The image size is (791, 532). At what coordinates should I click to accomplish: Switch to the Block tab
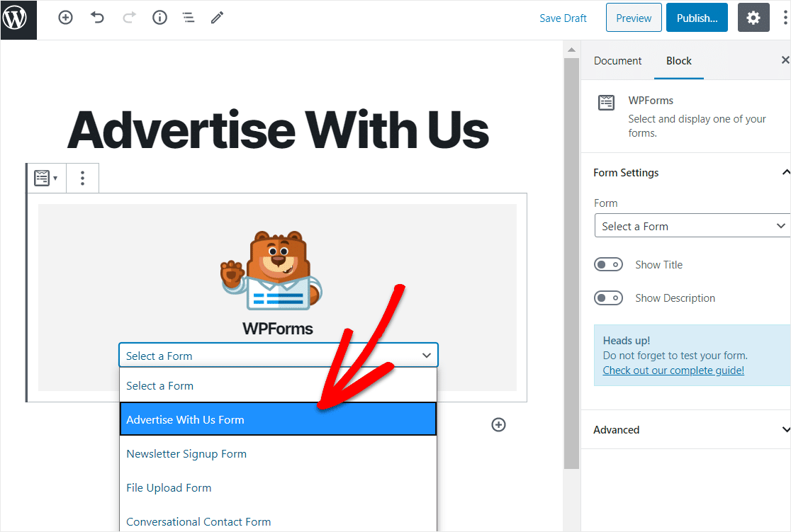(x=678, y=60)
